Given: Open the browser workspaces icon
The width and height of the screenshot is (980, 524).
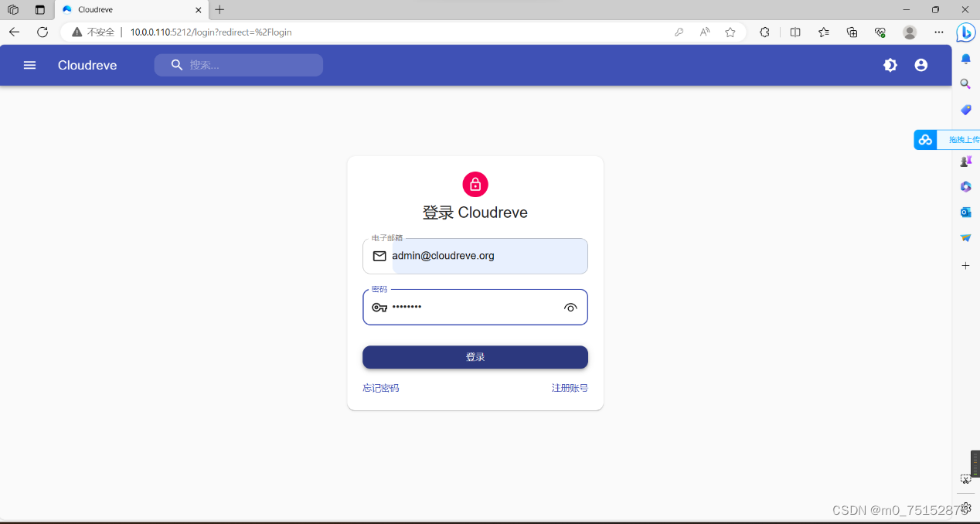Looking at the screenshot, I should (13, 10).
